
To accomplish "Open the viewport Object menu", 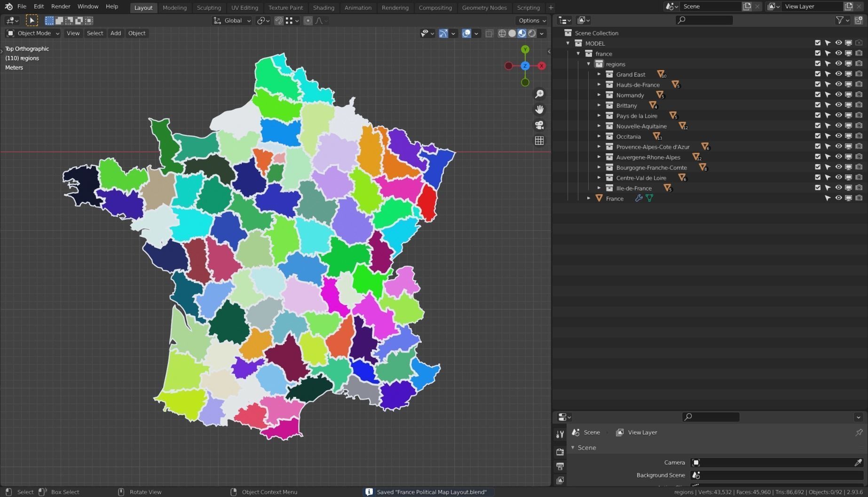I will [x=137, y=33].
